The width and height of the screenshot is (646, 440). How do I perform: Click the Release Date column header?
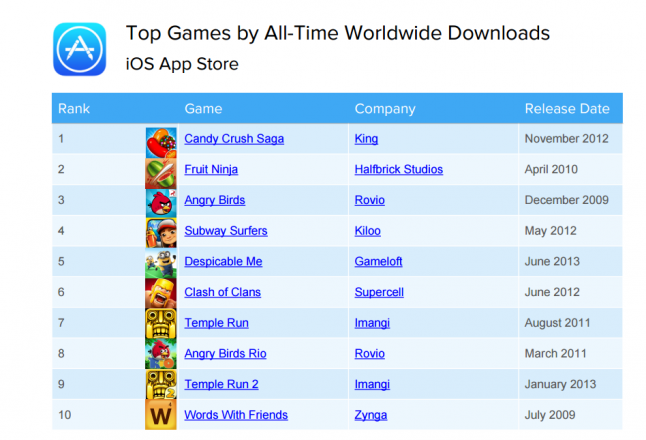(566, 109)
